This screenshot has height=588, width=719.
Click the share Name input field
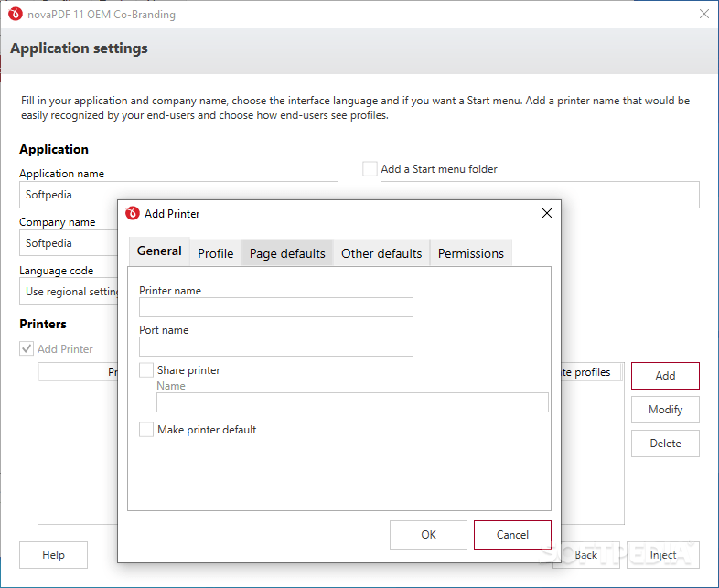pos(352,402)
